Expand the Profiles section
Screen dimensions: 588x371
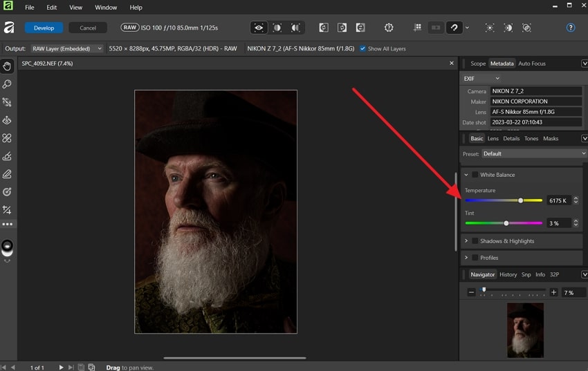tap(466, 258)
